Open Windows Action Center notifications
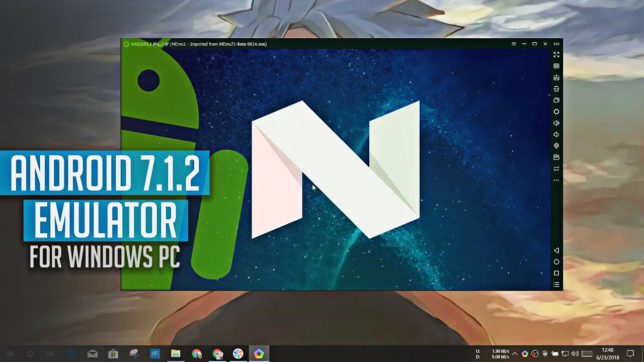This screenshot has height=362, width=644. [x=630, y=354]
